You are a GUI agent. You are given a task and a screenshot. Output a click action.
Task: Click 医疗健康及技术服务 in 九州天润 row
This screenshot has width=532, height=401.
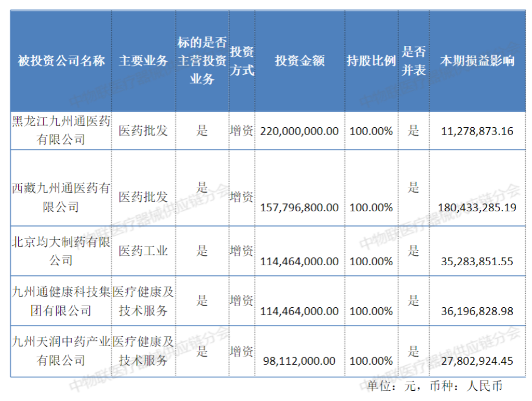click(143, 351)
